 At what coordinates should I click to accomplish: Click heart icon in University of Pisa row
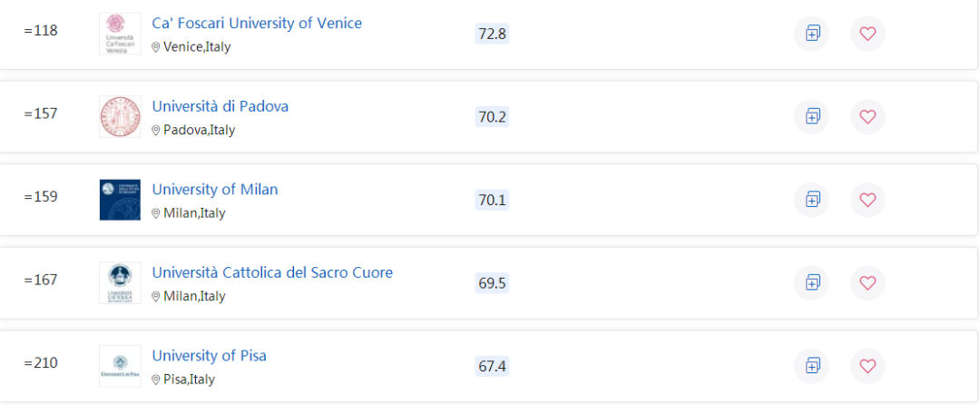867,366
